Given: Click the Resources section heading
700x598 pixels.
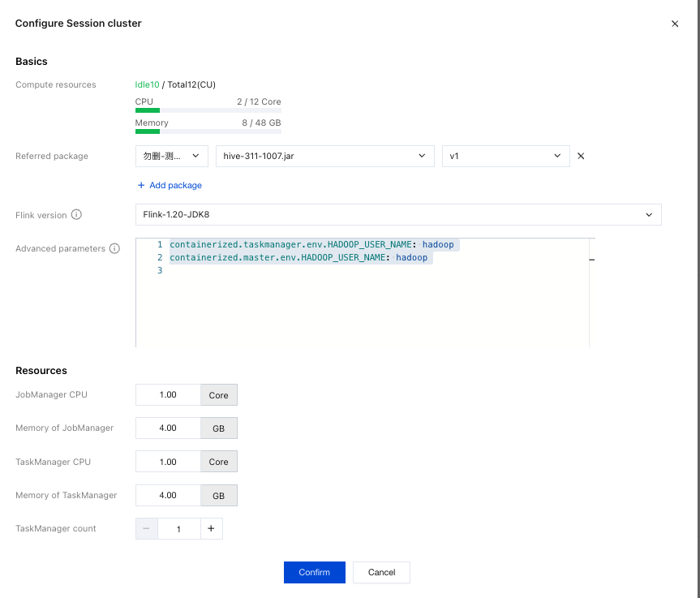Looking at the screenshot, I should (41, 371).
